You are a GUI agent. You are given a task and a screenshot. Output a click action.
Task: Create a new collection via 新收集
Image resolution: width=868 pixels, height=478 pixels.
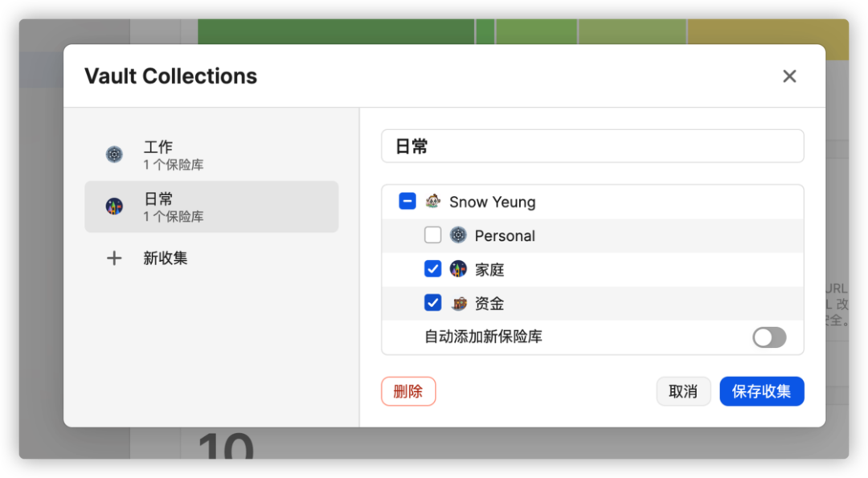(166, 258)
